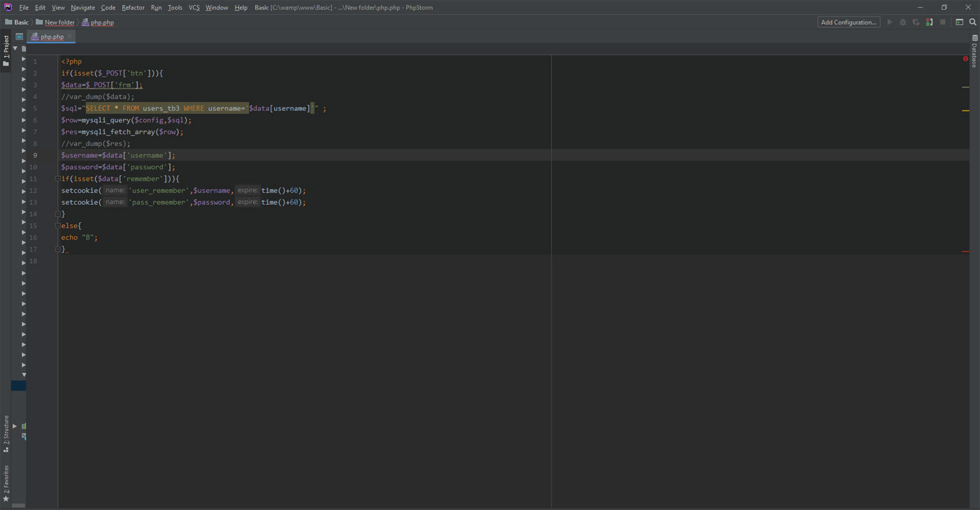Click the Run configuration play icon
The image size is (980, 510).
(890, 22)
